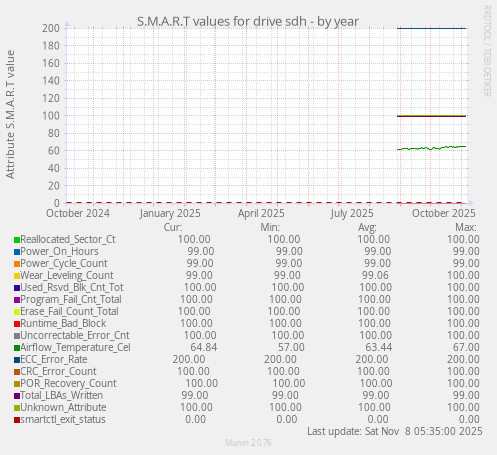This screenshot has height=455, width=497.
Task: Click the ECC_Error_Rate navy swatch
Action: [17, 360]
